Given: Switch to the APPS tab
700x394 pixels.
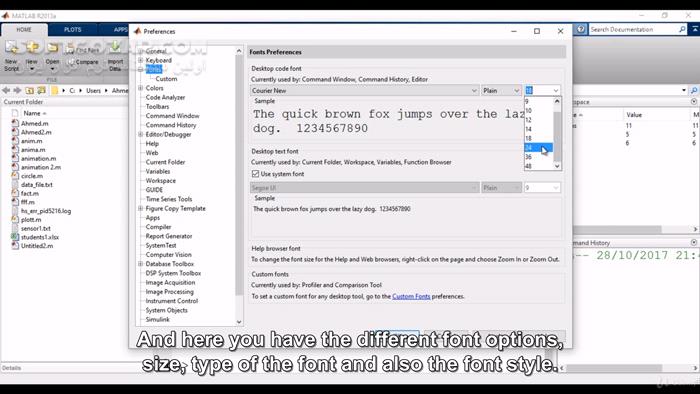Looking at the screenshot, I should coord(120,29).
